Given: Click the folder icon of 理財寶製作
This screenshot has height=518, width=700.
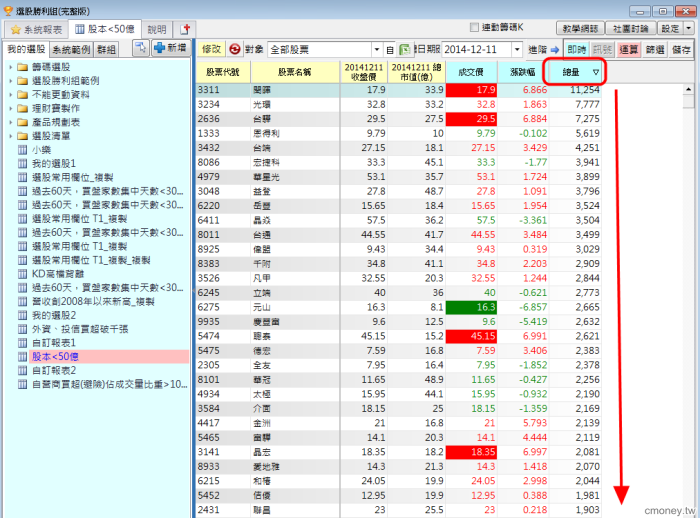Looking at the screenshot, I should point(22,109).
